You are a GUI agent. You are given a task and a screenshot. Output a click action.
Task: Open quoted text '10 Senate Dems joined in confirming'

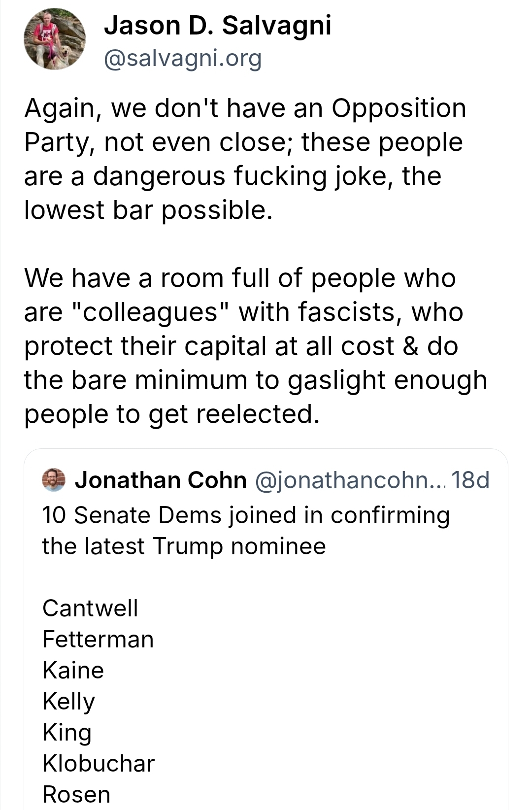point(246,515)
